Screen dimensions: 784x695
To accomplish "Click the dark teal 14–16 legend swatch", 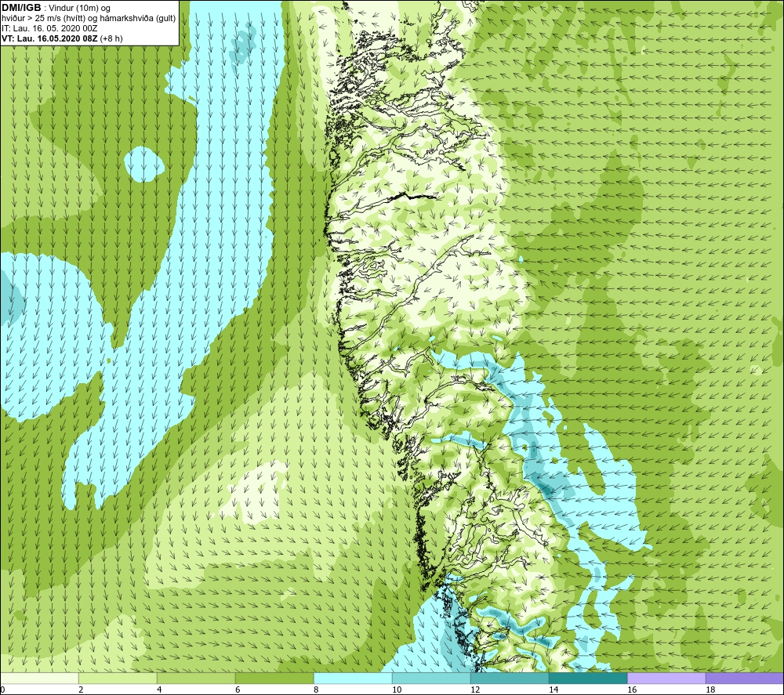I will (588, 679).
